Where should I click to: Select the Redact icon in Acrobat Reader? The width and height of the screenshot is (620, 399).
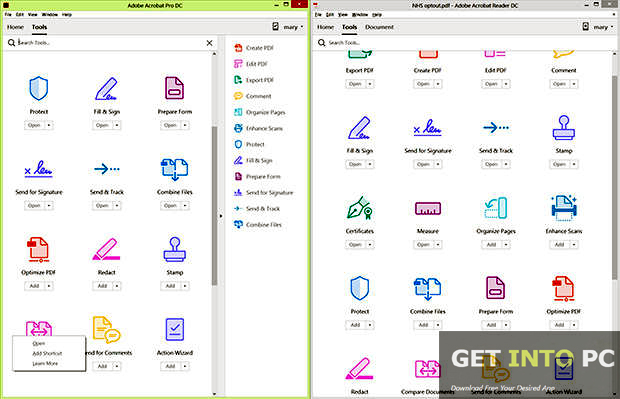(359, 369)
